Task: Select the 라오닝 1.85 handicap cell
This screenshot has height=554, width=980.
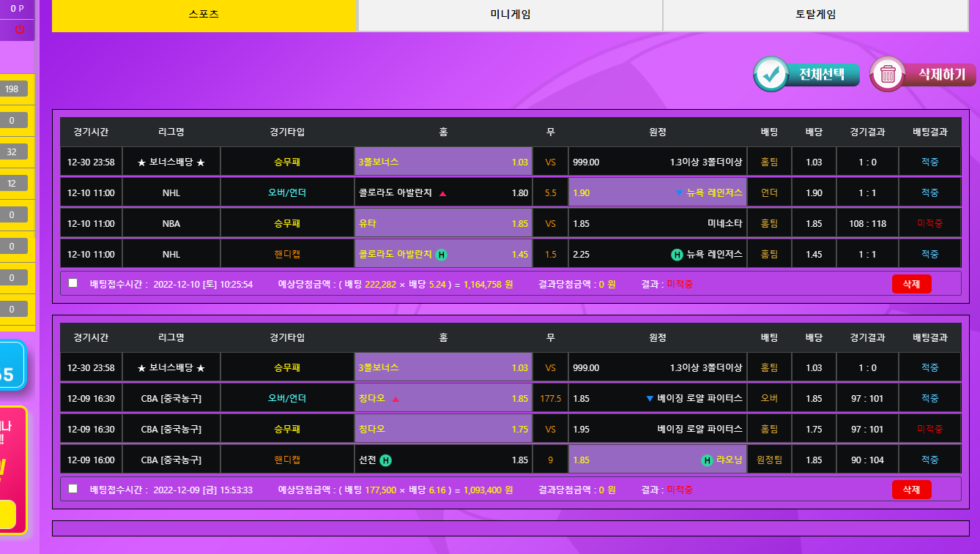Action: (657, 460)
